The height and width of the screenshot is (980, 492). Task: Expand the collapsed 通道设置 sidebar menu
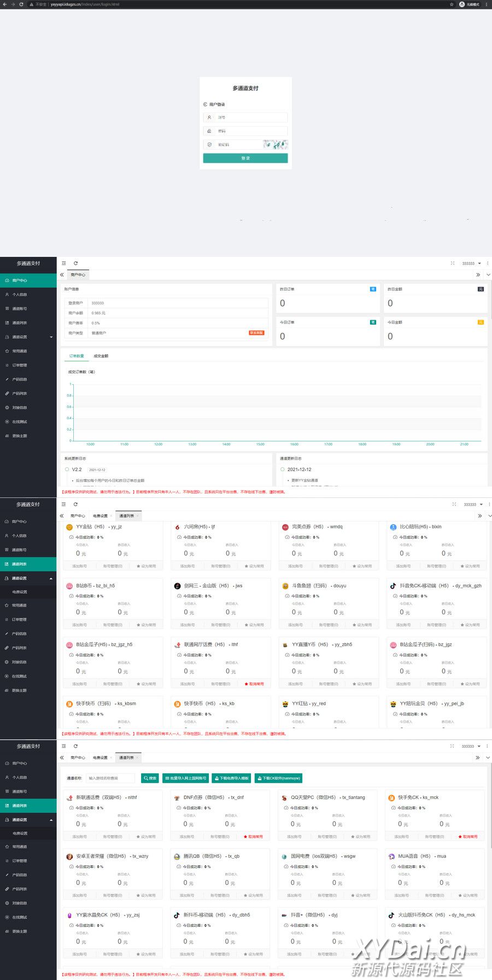[x=28, y=337]
